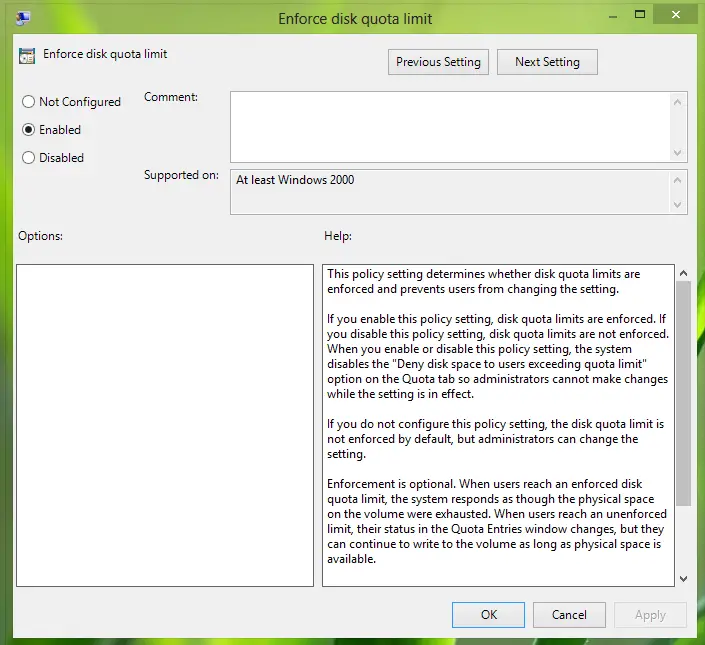Click the 'At least Windows 2000' text
Image resolution: width=705 pixels, height=645 pixels.
tap(295, 180)
